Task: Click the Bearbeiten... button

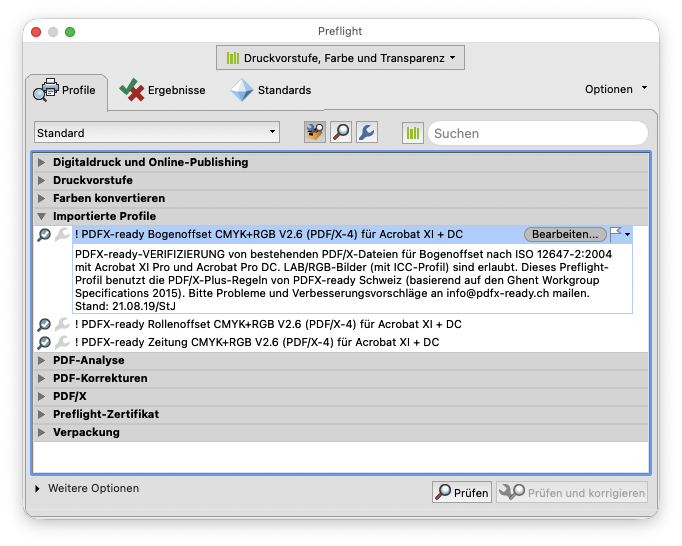Action: pyautogui.click(x=565, y=234)
